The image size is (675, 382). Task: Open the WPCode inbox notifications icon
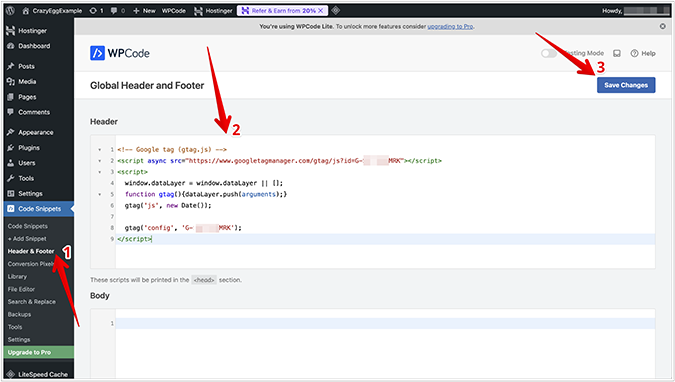point(617,53)
